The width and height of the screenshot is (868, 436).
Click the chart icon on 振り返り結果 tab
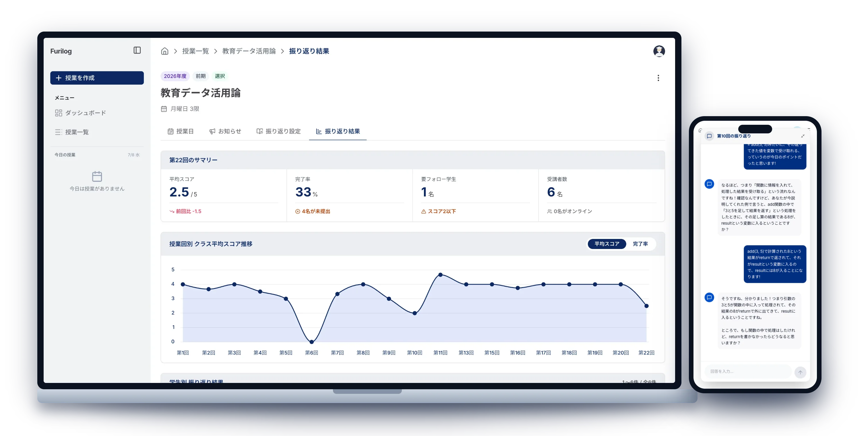click(318, 132)
